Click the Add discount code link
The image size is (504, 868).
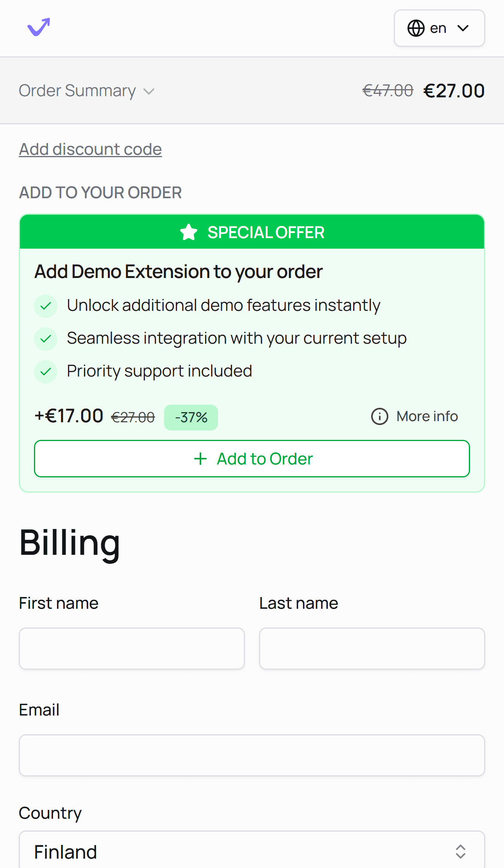tap(90, 149)
